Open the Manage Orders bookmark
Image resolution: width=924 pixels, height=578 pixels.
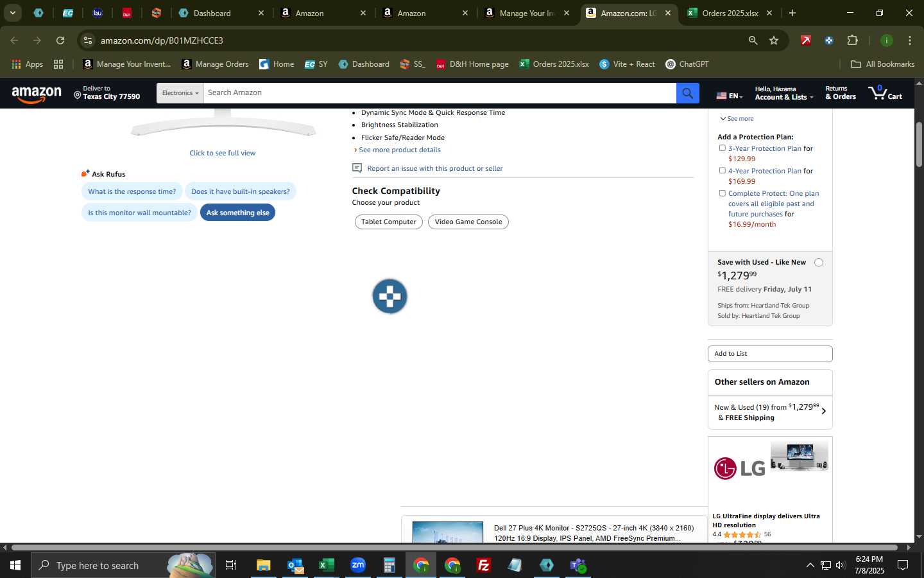[x=215, y=64]
